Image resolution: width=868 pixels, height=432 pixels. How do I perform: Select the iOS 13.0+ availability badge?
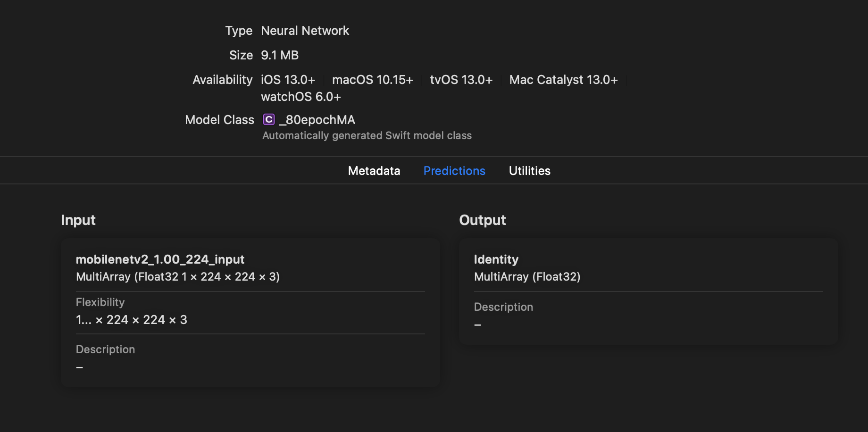click(288, 79)
